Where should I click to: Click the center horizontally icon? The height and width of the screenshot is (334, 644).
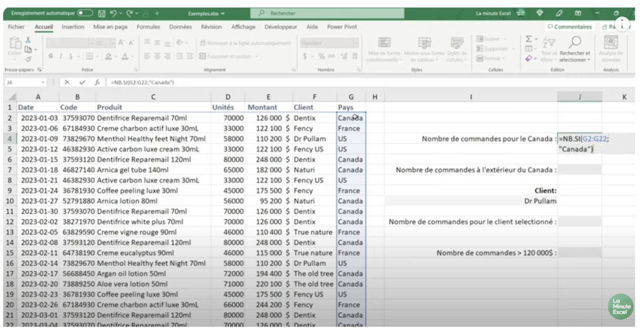pos(158,56)
